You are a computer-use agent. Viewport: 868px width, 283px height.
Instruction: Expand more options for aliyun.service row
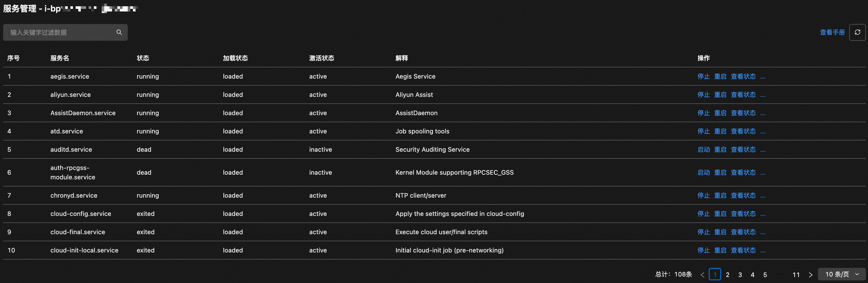pyautogui.click(x=763, y=95)
